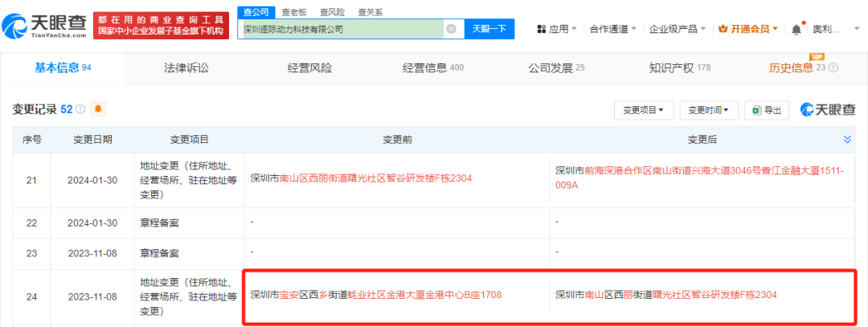This screenshot has width=868, height=327.
Task: Select the 公司发展 tab
Action: (556, 68)
